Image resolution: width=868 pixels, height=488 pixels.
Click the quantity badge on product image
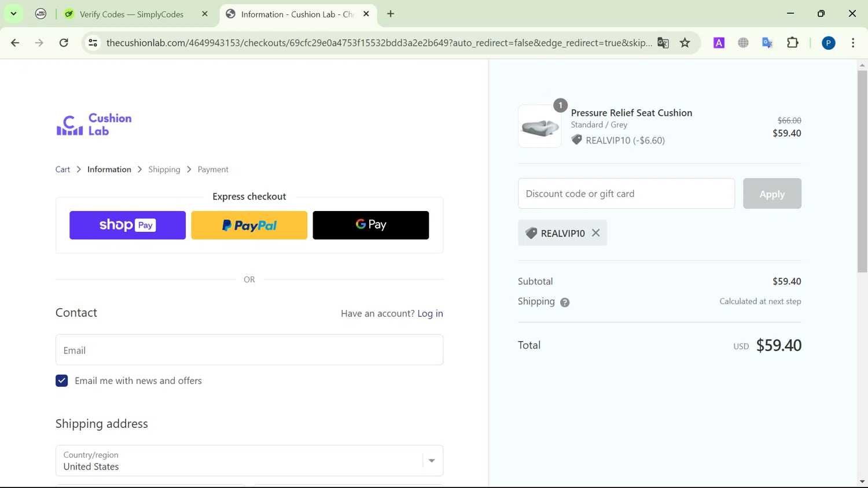point(560,105)
